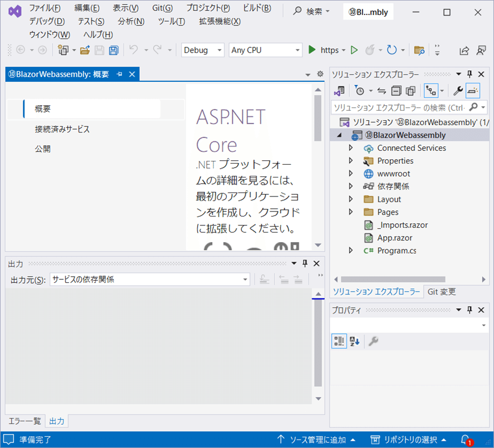The image size is (494, 448).
Task: Toggle preview selected items icon
Action: click(473, 91)
